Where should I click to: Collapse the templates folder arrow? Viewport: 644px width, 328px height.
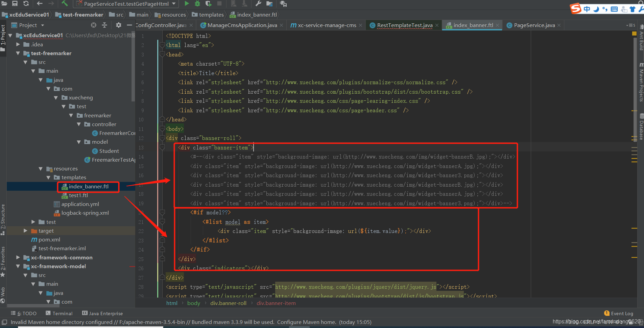point(48,177)
